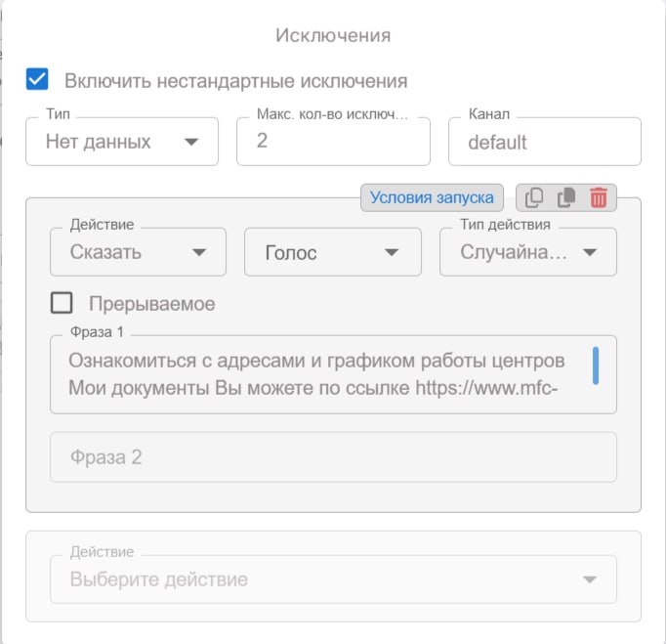Click the "Условия запуска" button
Screen dimensions: 666x644
pos(432,198)
